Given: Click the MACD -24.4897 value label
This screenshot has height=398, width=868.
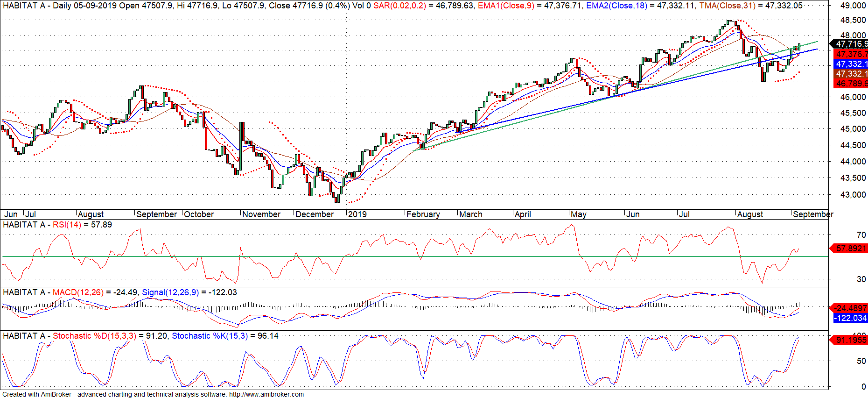Looking at the screenshot, I should (x=849, y=308).
